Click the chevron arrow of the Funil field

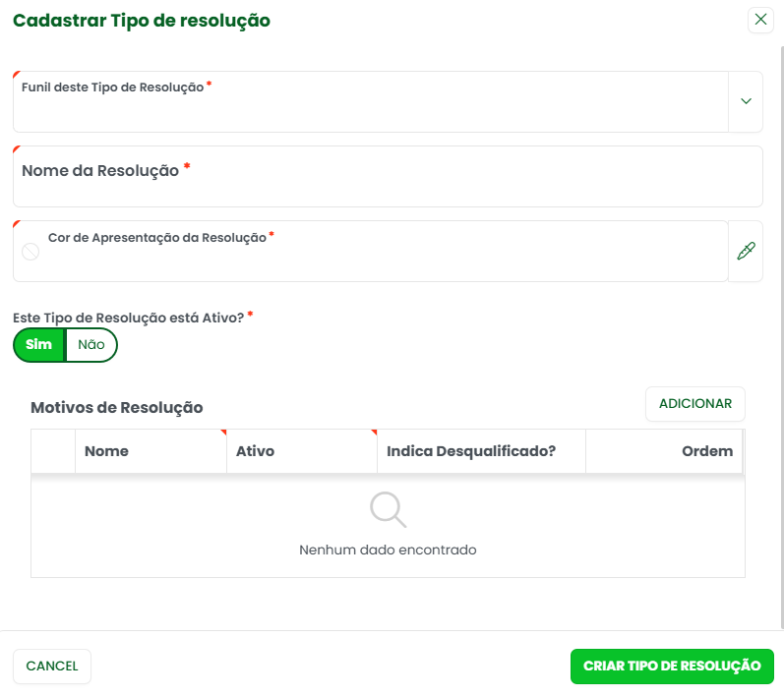tap(746, 101)
